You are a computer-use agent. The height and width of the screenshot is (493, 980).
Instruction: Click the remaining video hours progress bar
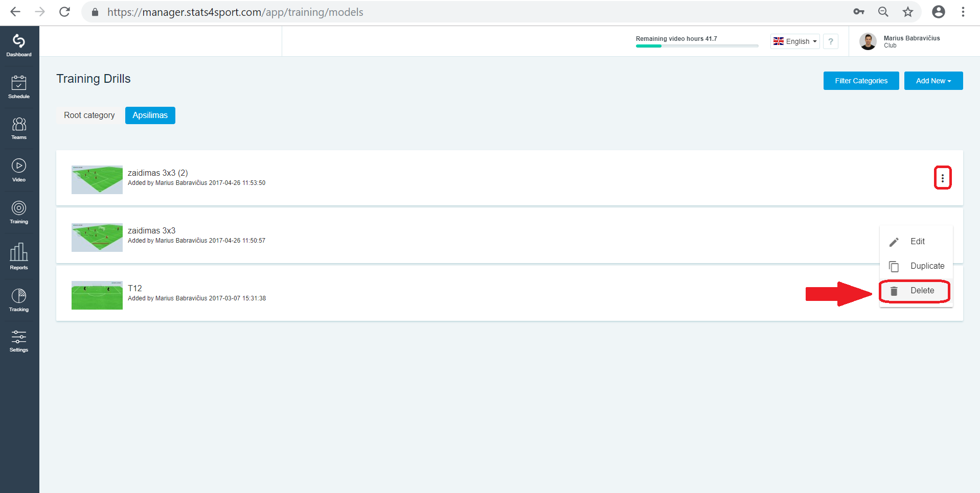[697, 46]
